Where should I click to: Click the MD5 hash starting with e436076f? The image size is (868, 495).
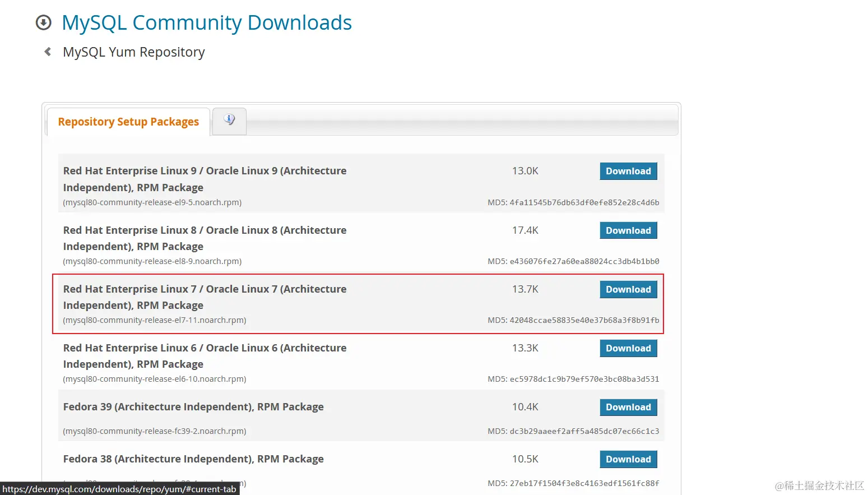click(x=584, y=261)
